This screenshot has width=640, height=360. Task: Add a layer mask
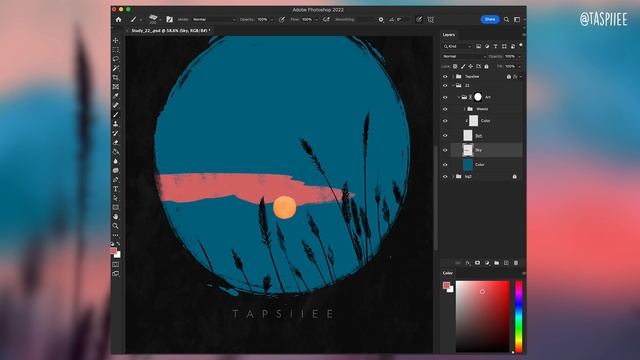pos(478,263)
